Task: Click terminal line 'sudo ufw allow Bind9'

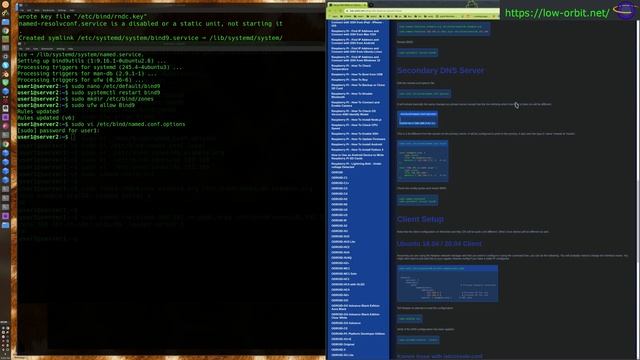Action: coord(103,105)
